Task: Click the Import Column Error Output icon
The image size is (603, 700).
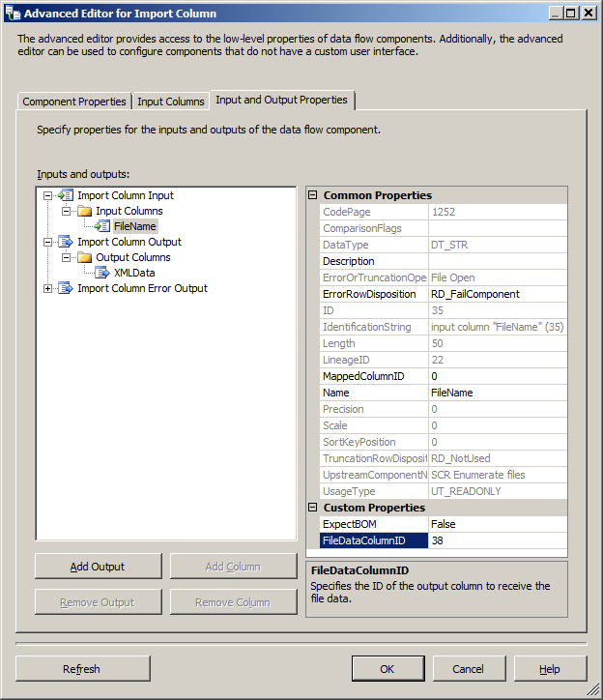Action: pos(65,288)
